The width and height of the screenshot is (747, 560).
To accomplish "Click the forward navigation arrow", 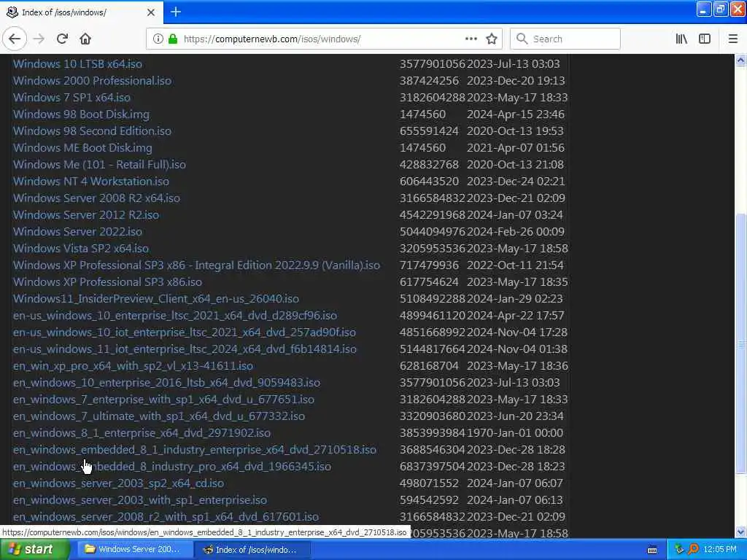I will click(x=39, y=39).
